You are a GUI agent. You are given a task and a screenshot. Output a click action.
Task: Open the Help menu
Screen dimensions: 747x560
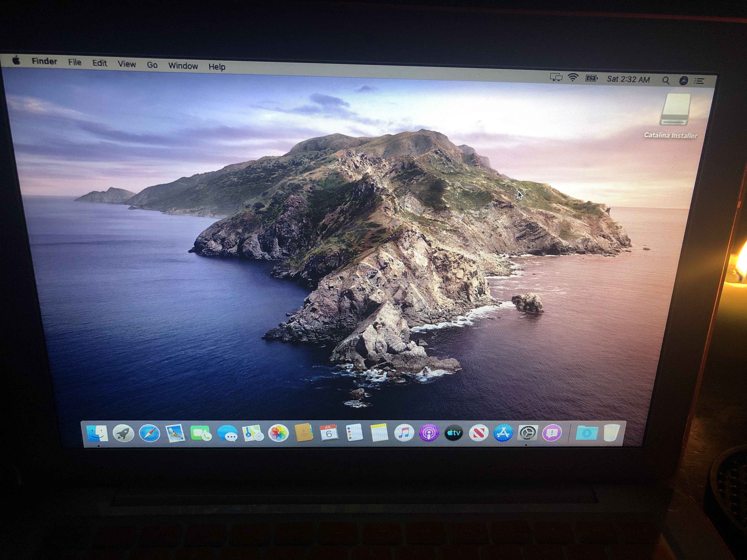pos(217,67)
